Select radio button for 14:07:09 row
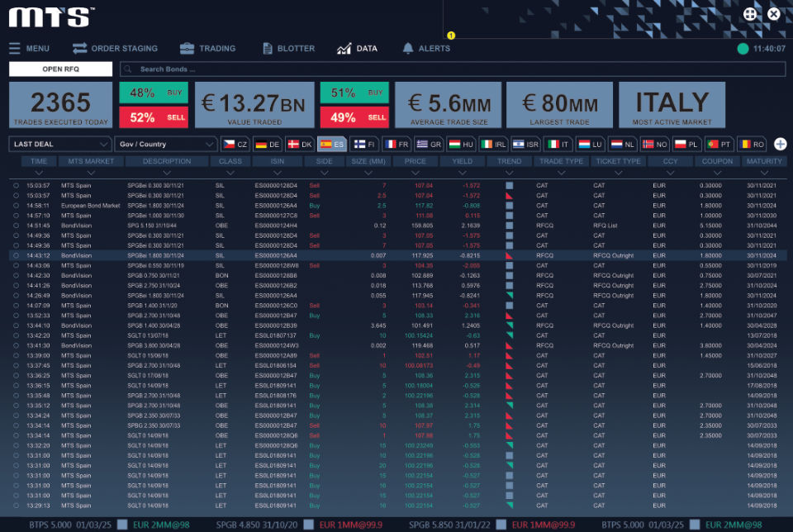Image resolution: width=793 pixels, height=532 pixels. (17, 306)
